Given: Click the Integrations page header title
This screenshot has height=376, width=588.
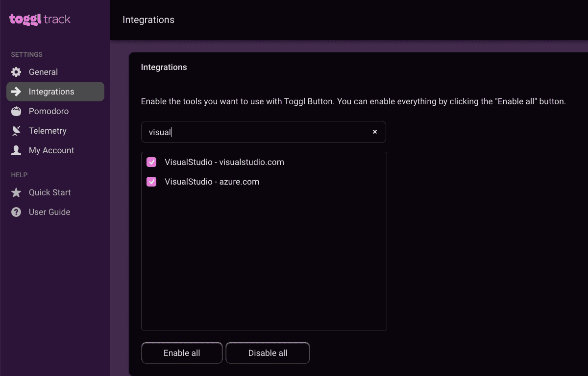Looking at the screenshot, I should (x=148, y=20).
